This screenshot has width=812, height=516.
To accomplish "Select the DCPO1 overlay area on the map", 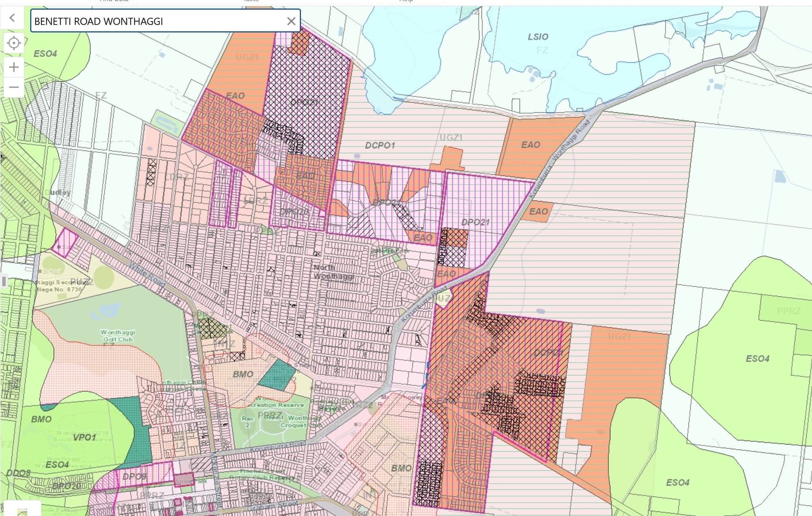I will (381, 144).
